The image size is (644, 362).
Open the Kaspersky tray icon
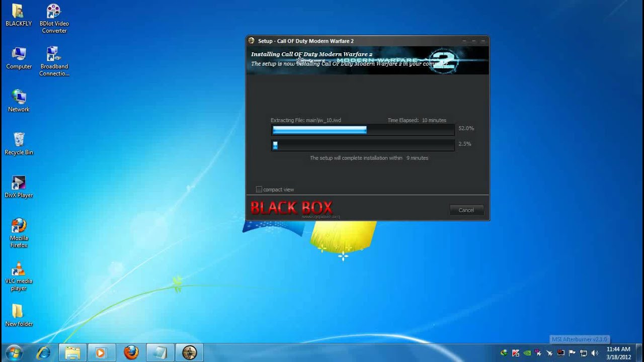pyautogui.click(x=516, y=353)
